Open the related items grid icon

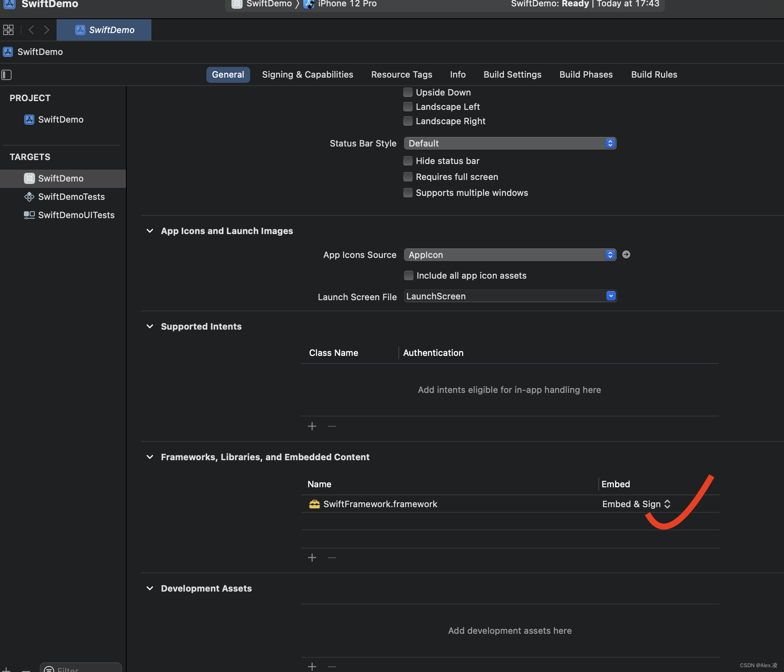[x=8, y=30]
